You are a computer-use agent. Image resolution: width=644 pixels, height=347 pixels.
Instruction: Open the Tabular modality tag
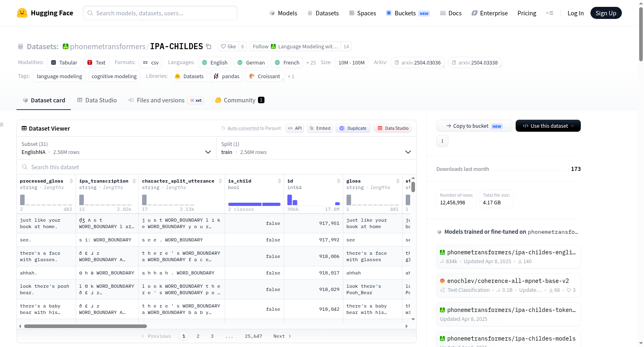pos(64,62)
